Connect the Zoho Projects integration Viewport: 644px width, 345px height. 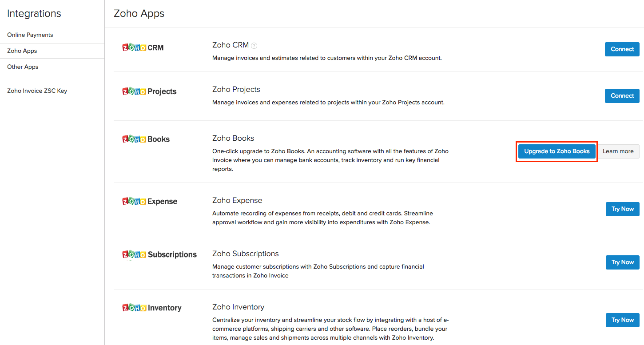[622, 96]
